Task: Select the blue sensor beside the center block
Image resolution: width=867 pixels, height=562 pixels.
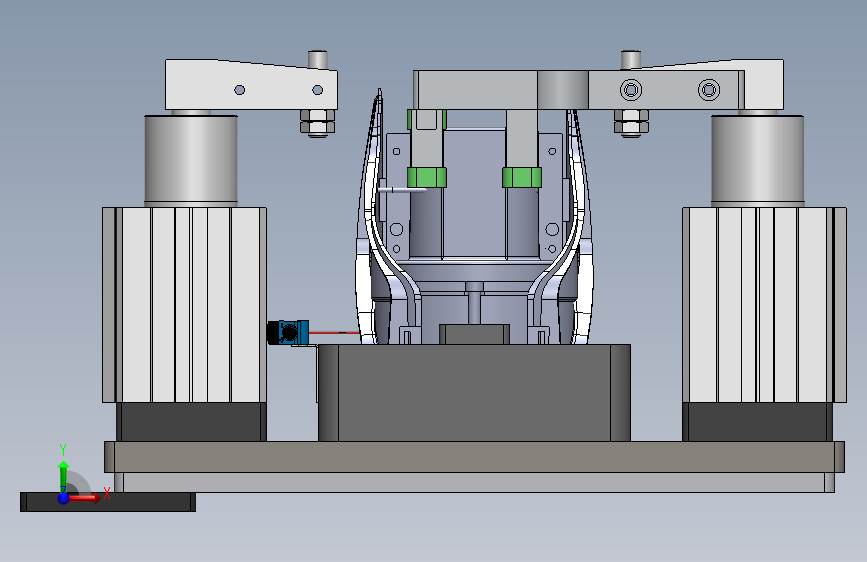Action: coord(288,332)
